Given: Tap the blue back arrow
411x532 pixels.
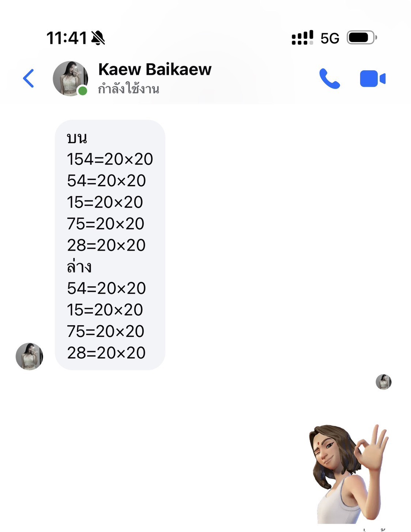Looking at the screenshot, I should click(29, 78).
